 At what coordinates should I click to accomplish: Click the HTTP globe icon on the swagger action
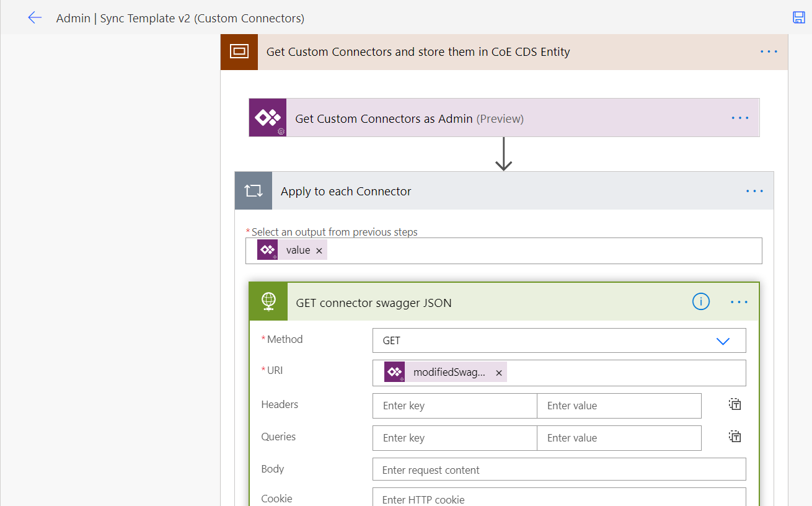(268, 301)
